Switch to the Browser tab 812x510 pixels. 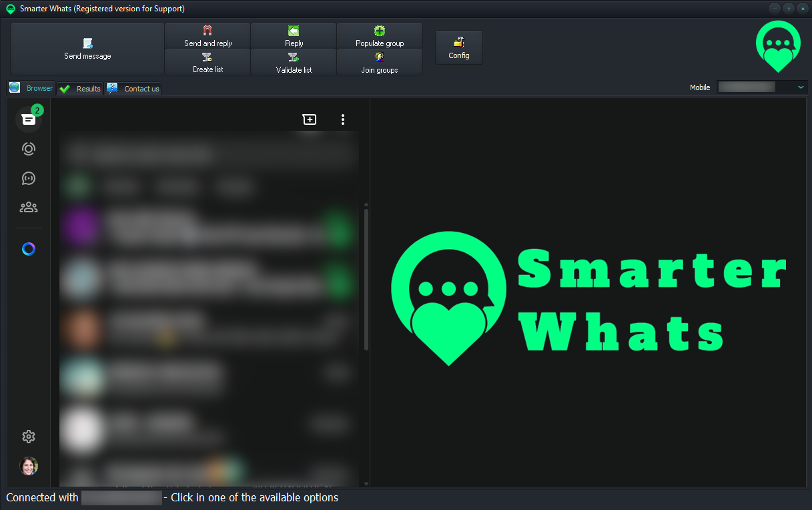pos(31,88)
